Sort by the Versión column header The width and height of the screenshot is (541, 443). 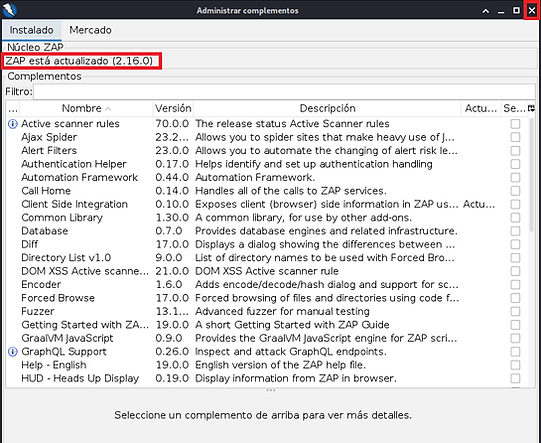(x=173, y=108)
